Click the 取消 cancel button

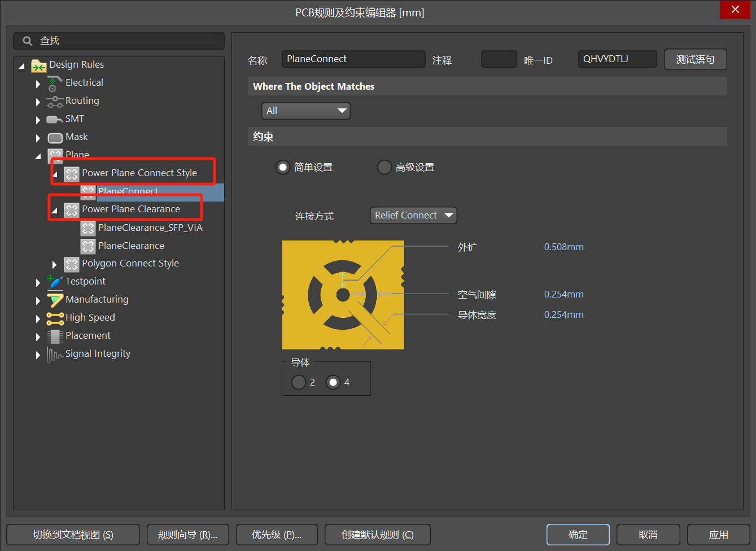[x=648, y=535]
